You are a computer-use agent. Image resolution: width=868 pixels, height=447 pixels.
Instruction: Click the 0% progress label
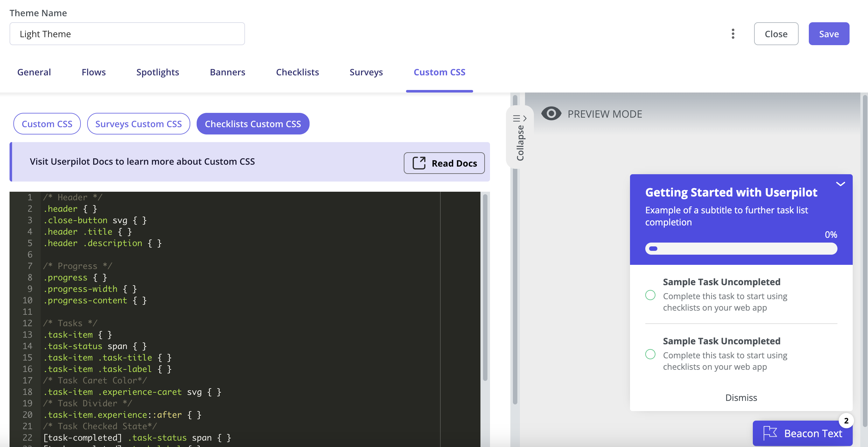click(831, 235)
